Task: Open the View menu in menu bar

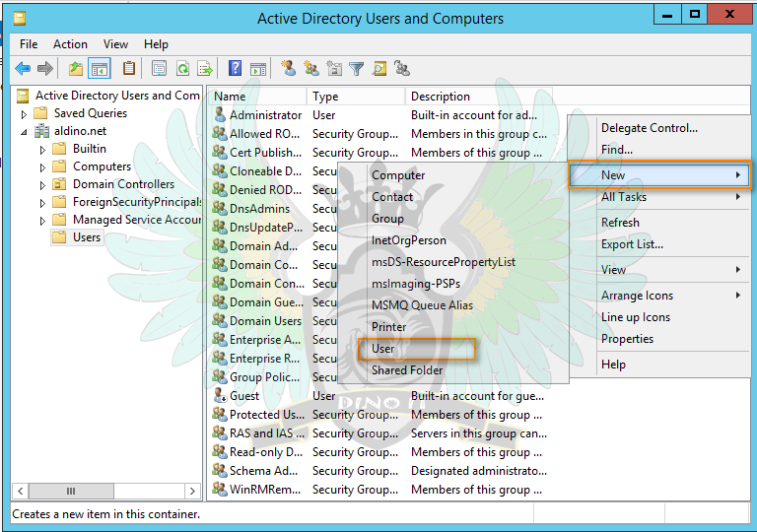Action: click(x=115, y=44)
